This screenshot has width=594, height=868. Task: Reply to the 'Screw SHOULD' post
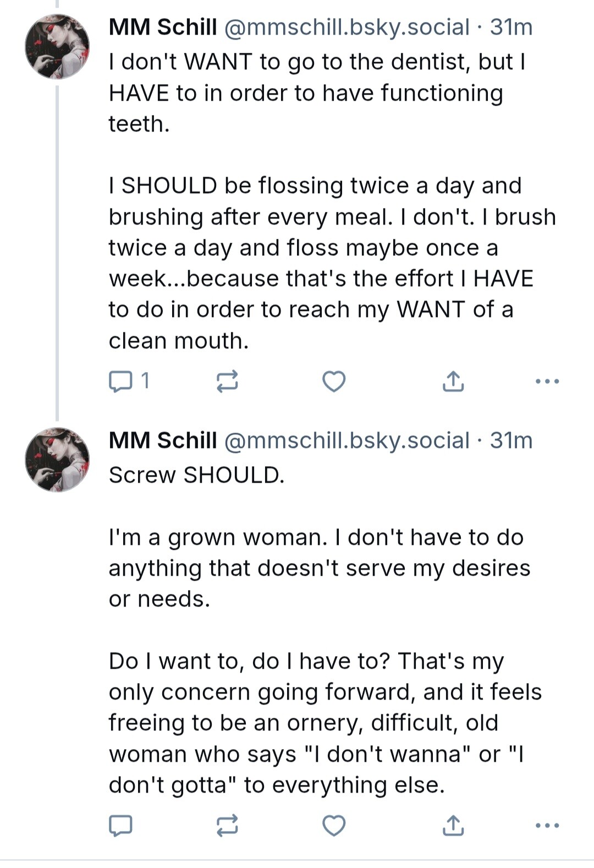tap(120, 825)
